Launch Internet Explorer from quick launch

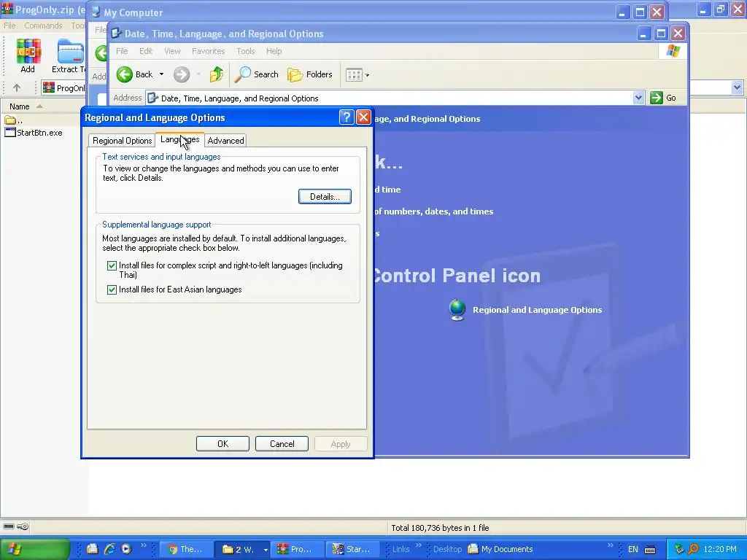click(109, 549)
